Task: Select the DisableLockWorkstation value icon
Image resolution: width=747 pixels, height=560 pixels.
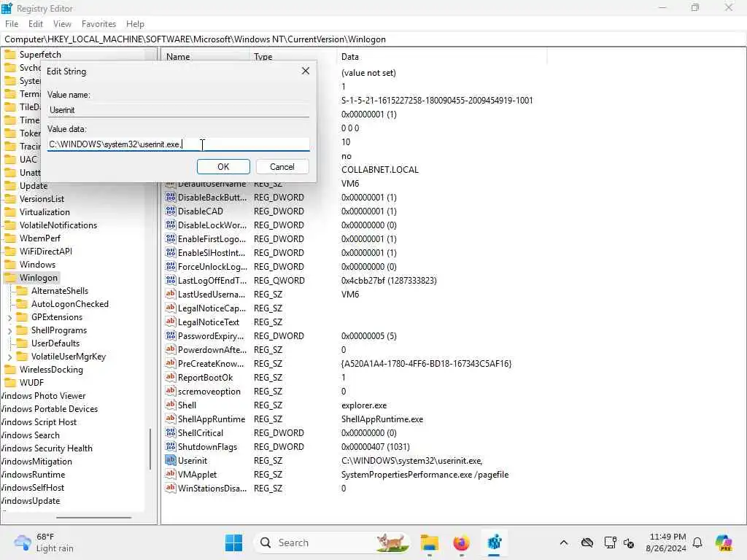Action: [x=171, y=225]
